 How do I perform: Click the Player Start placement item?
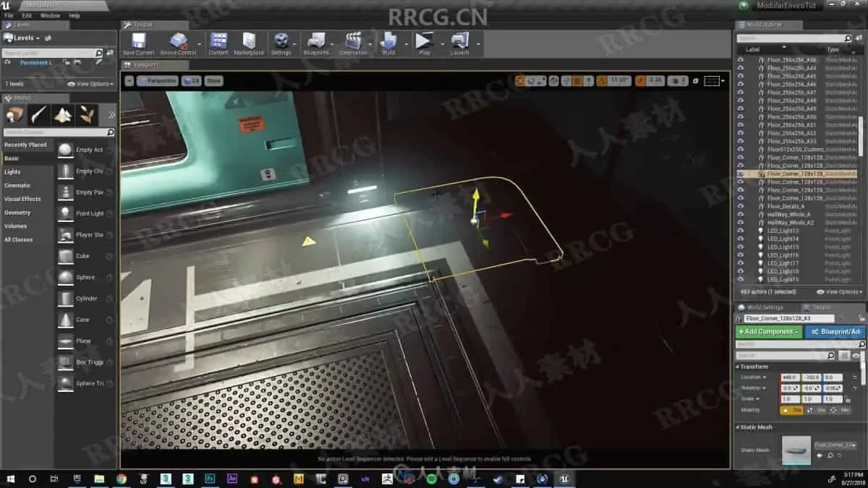tap(85, 235)
